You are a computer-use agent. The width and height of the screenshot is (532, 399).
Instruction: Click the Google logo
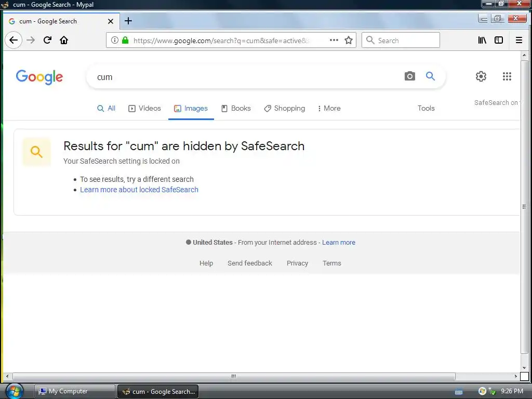point(39,77)
